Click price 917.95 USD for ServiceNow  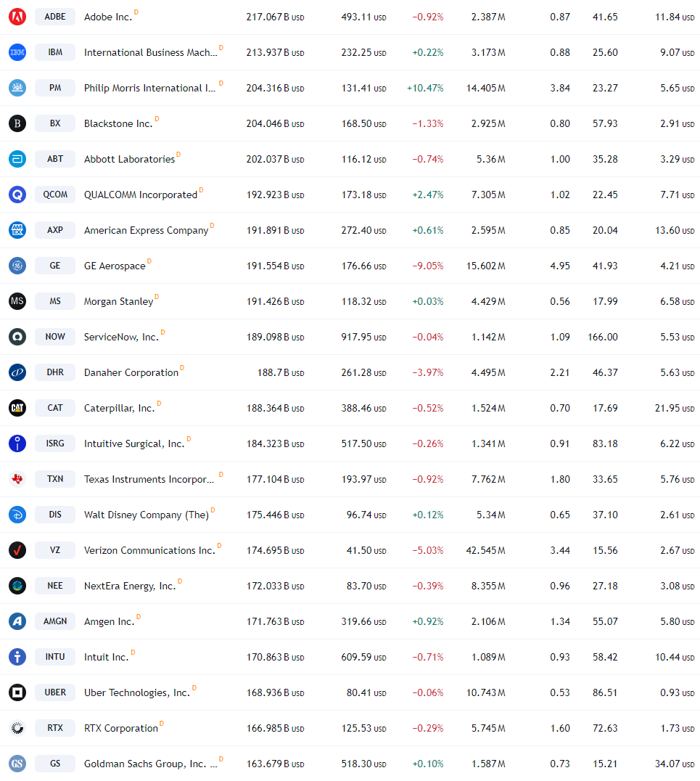[364, 338]
